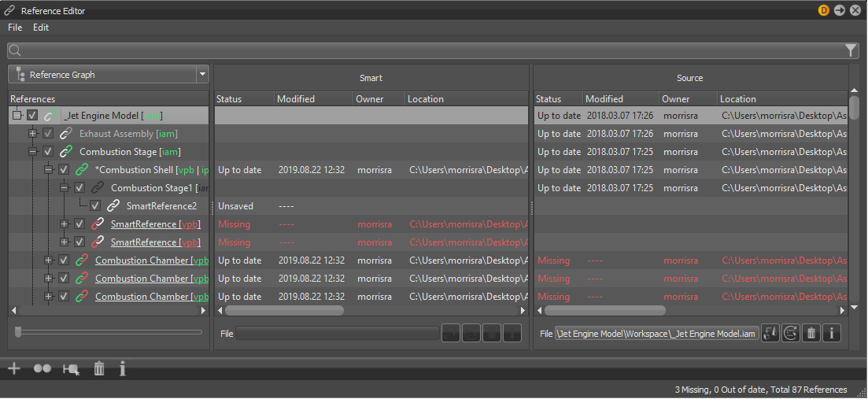The image size is (868, 399).
Task: Click the Source panel reload icon
Action: point(791,333)
